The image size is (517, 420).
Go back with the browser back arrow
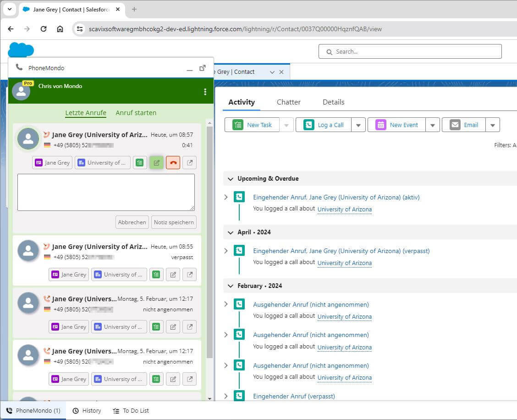pos(11,29)
